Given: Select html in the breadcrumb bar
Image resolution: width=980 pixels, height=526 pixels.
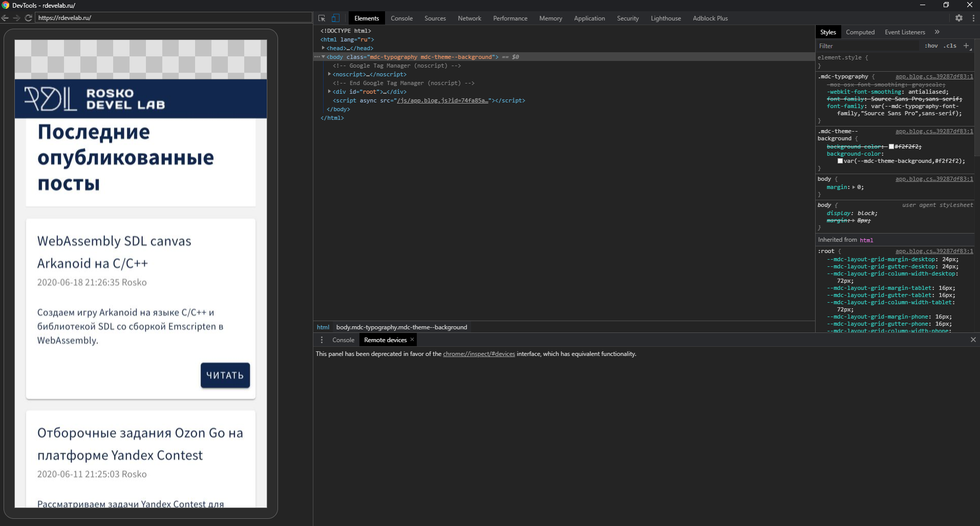Looking at the screenshot, I should tap(323, 327).
